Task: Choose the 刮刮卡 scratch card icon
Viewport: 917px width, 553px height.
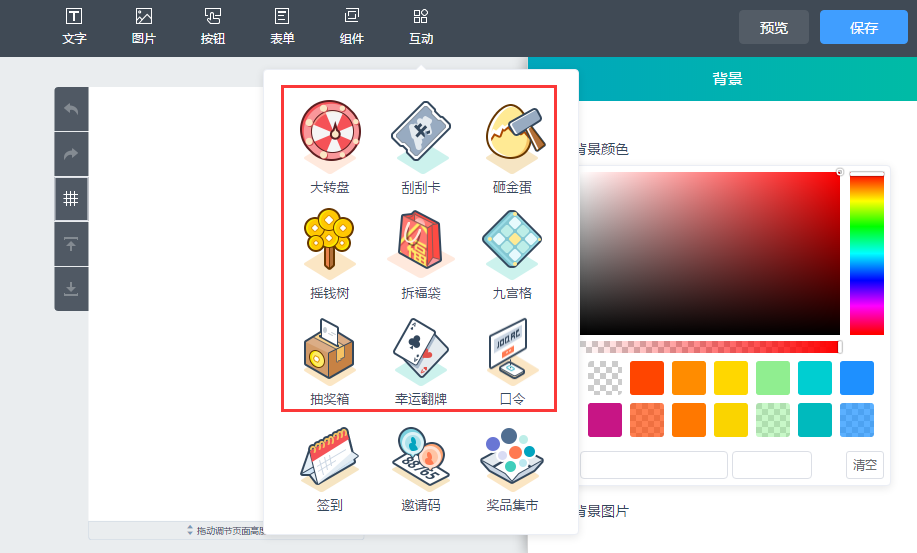Action: pos(420,135)
